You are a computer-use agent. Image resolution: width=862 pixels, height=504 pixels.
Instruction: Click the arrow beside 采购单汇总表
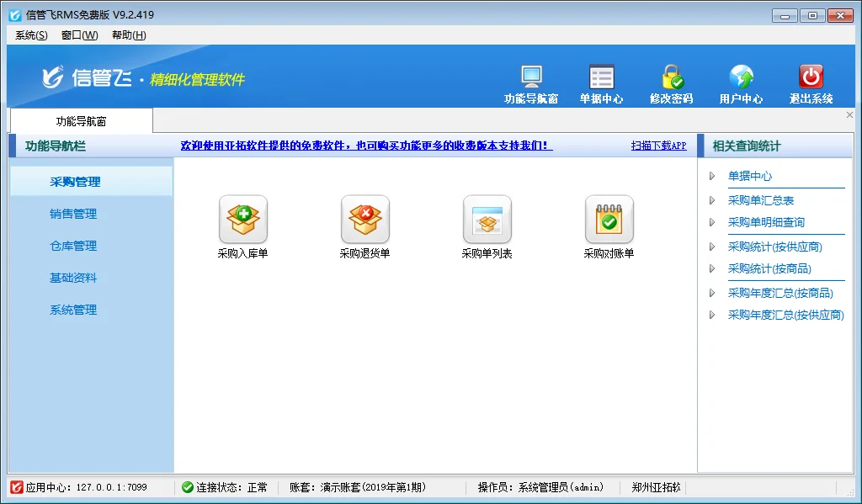pos(712,200)
